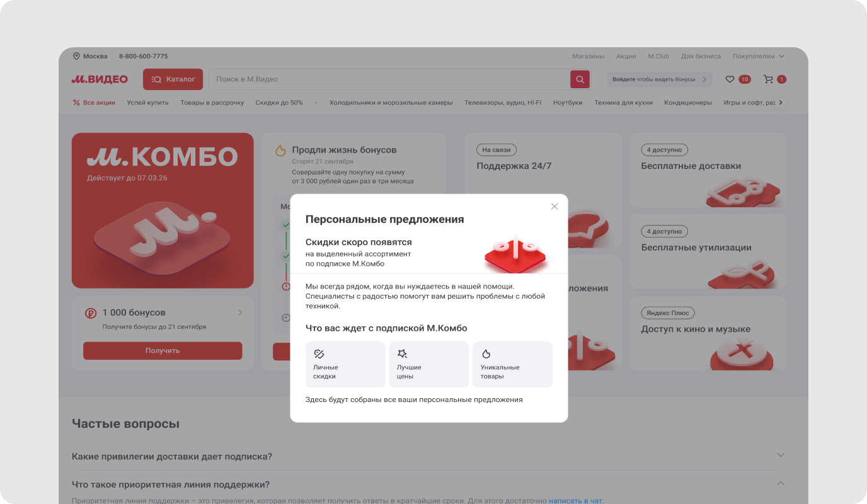The width and height of the screenshot is (867, 504).
Task: Open Акции top link
Action: click(626, 56)
